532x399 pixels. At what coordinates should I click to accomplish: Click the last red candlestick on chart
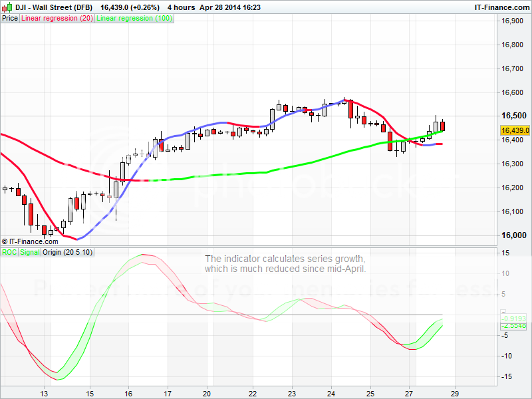click(x=443, y=126)
